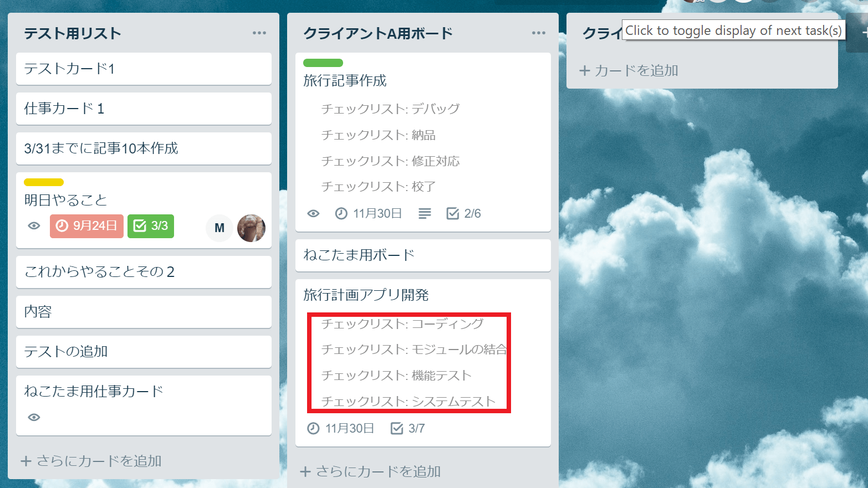The image size is (868, 488).
Task: Click the eye icon on 旅行記事作成 card
Action: coord(313,214)
